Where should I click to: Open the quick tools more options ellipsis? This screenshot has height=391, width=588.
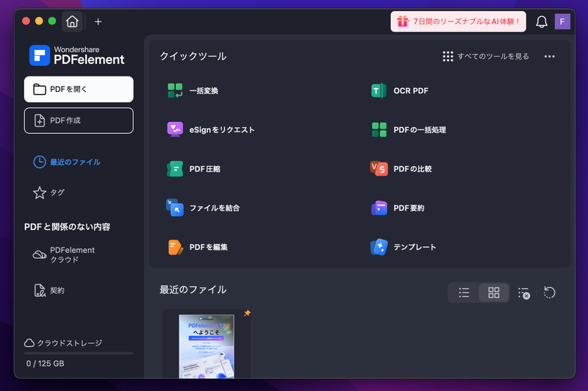pos(549,57)
